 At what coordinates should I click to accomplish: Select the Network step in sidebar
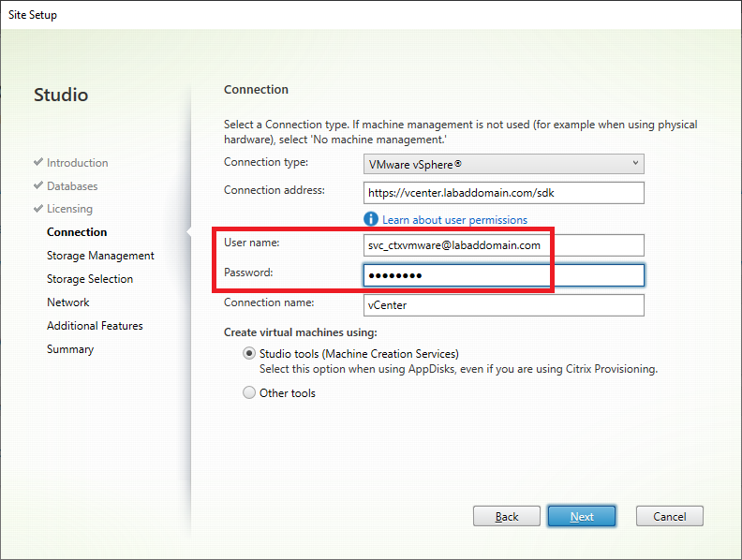point(68,302)
